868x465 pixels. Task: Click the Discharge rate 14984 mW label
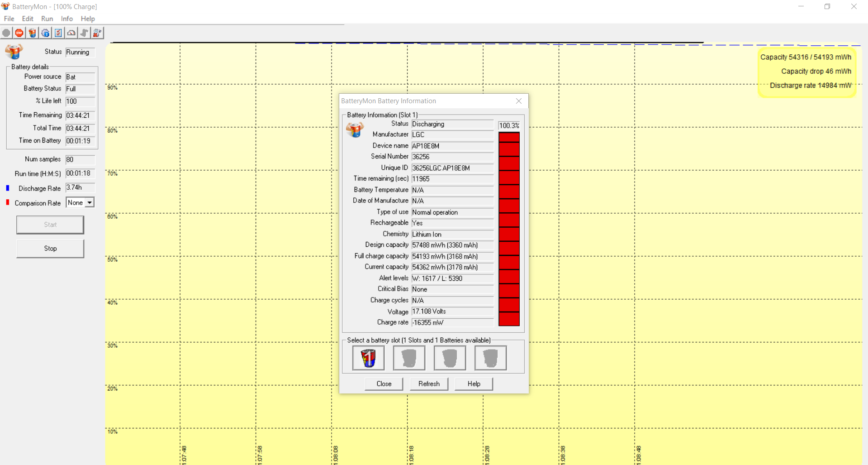811,85
